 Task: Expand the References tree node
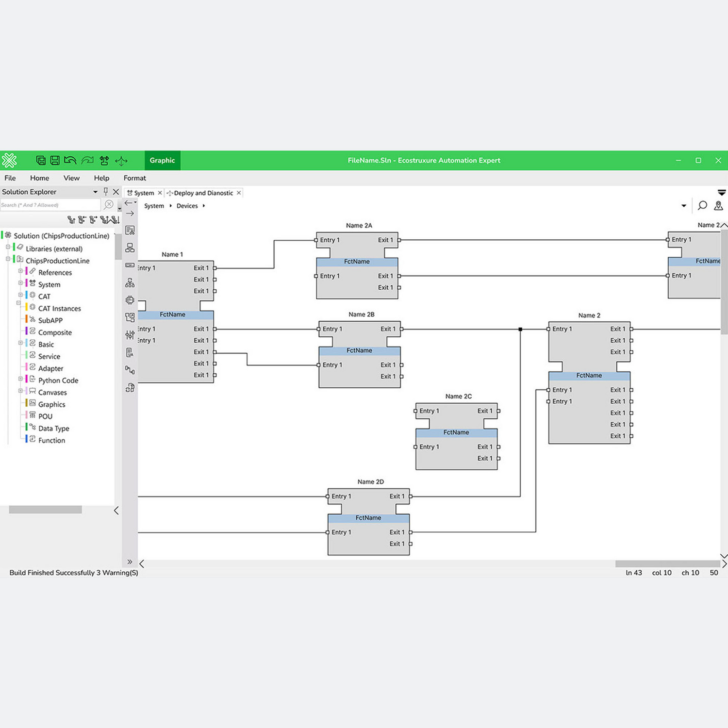[x=20, y=271]
